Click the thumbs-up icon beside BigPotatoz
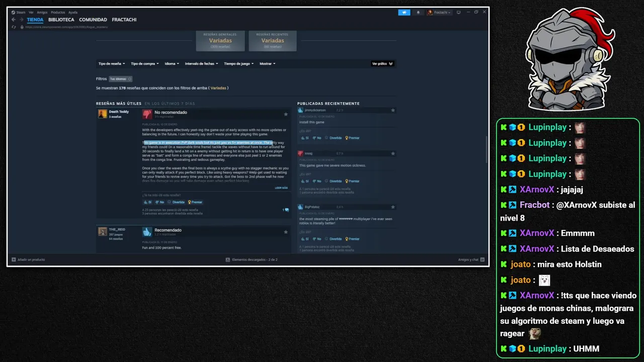The width and height of the screenshot is (644, 362). coord(300,207)
